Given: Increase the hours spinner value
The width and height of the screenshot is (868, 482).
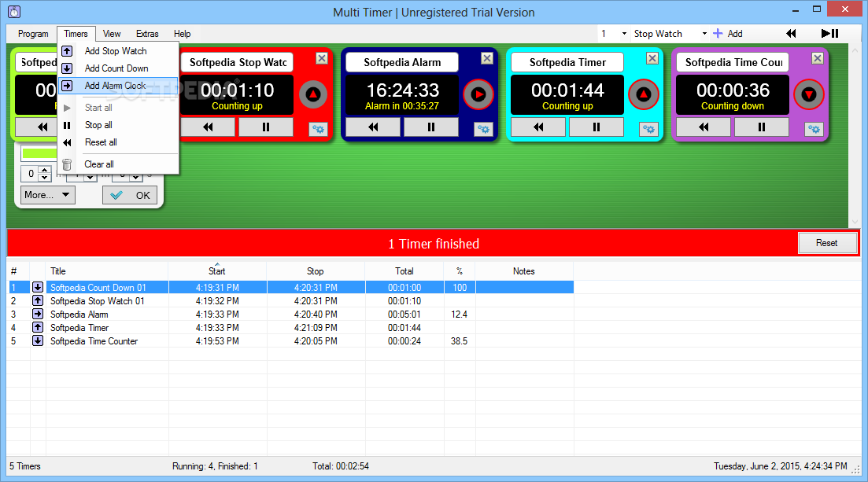Looking at the screenshot, I should (x=44, y=170).
